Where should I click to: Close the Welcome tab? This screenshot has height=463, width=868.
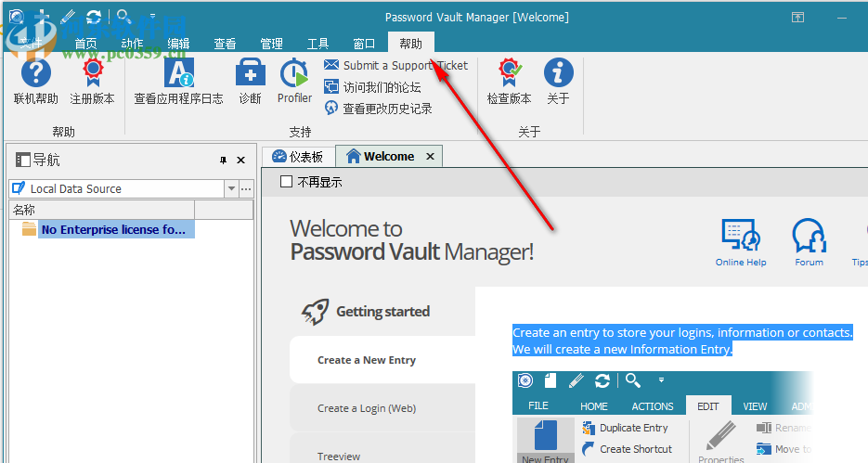tap(430, 157)
